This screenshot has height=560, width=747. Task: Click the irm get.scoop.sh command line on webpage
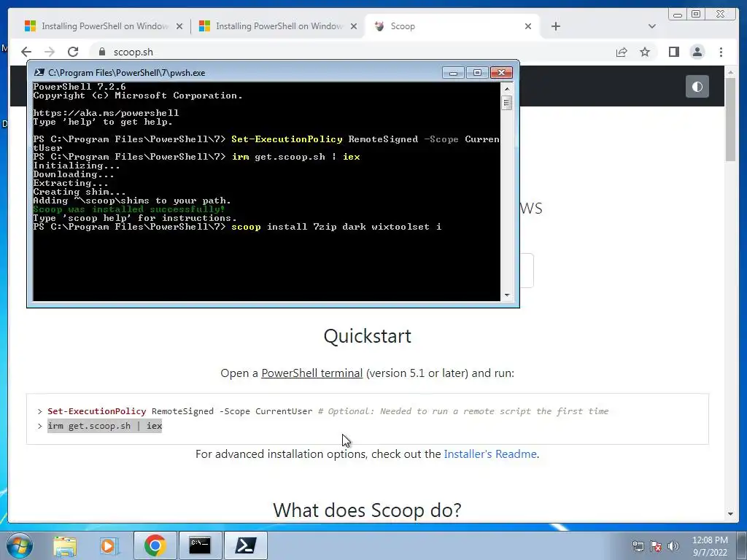(105, 426)
